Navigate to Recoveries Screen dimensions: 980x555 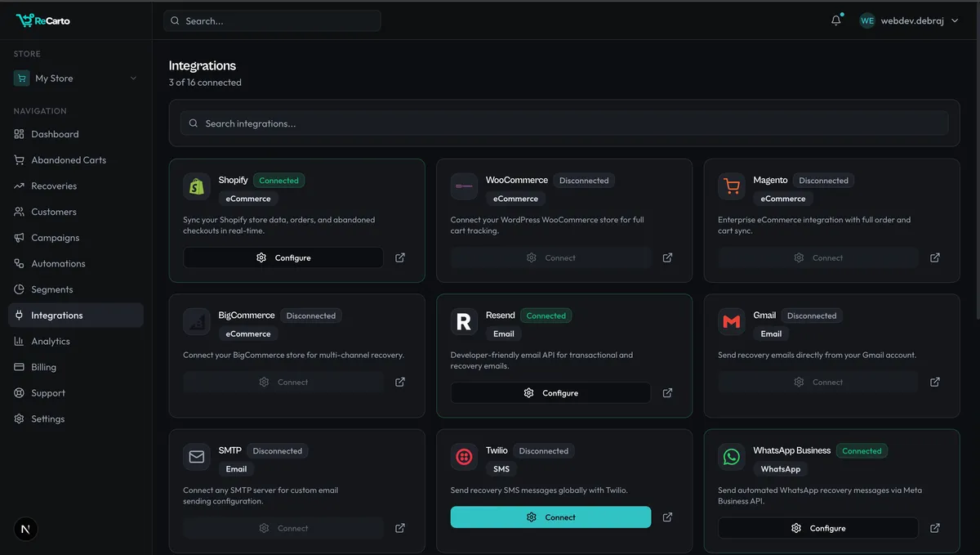(76, 186)
